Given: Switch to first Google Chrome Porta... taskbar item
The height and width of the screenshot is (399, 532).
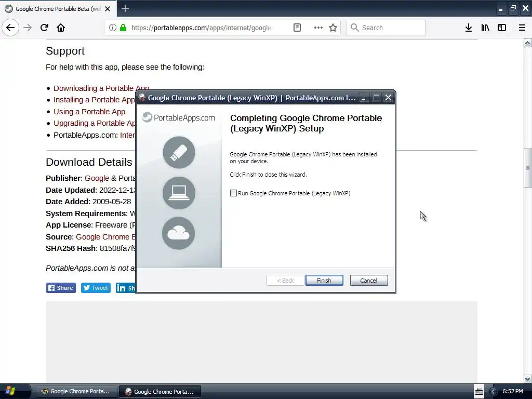Looking at the screenshot, I should pyautogui.click(x=76, y=391).
